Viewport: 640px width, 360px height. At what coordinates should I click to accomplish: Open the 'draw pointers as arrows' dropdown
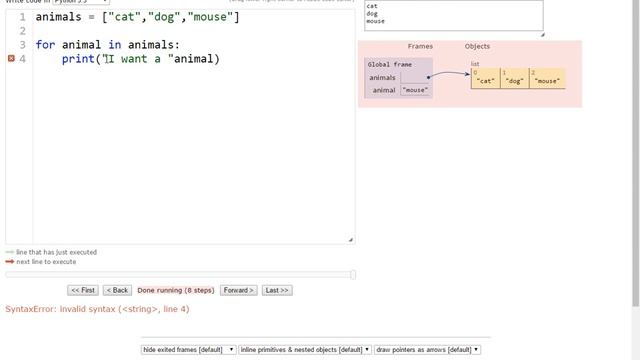[427, 350]
